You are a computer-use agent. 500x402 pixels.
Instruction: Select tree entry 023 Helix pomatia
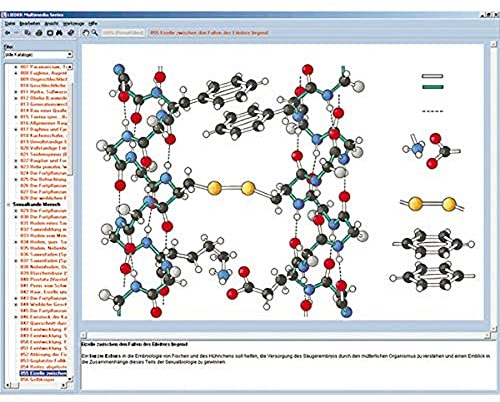pyautogui.click(x=44, y=167)
